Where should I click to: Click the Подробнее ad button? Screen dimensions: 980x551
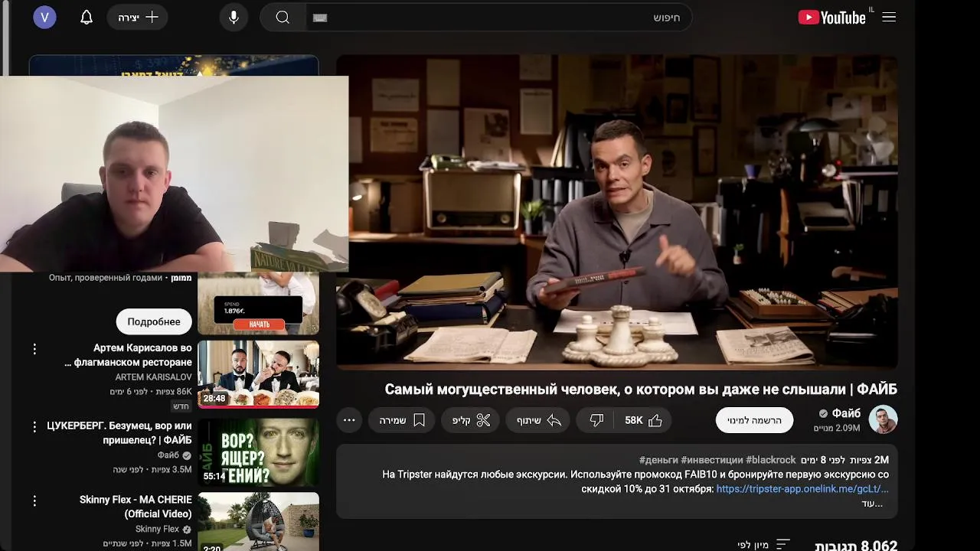(x=154, y=321)
